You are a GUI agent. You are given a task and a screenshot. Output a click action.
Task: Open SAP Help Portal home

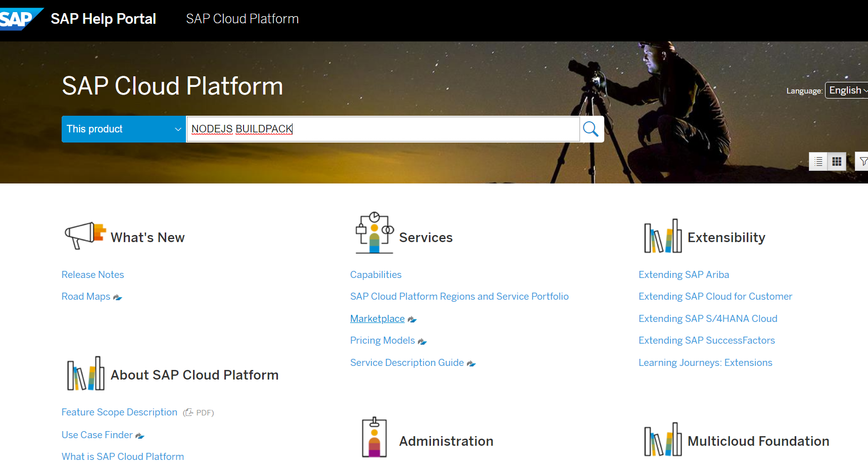click(x=103, y=19)
